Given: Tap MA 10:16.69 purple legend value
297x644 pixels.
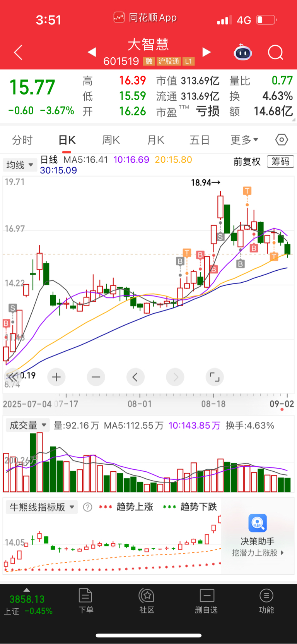Looking at the screenshot, I should click(x=131, y=160).
